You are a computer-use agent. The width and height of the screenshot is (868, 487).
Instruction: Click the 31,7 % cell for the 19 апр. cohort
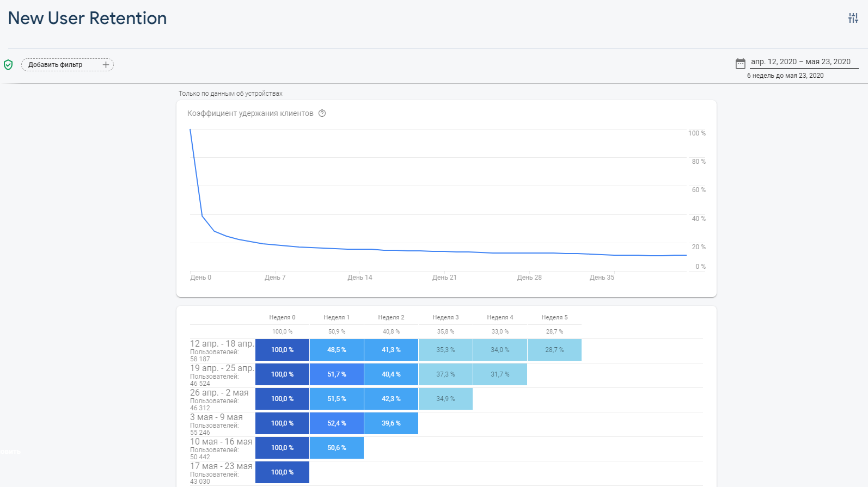coord(500,374)
